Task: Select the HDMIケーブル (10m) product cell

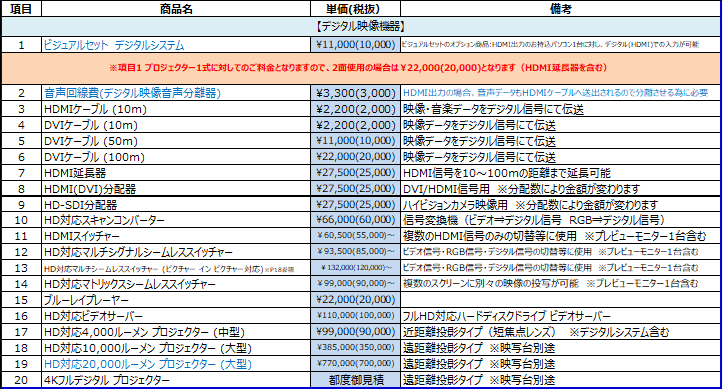Action: pos(176,109)
